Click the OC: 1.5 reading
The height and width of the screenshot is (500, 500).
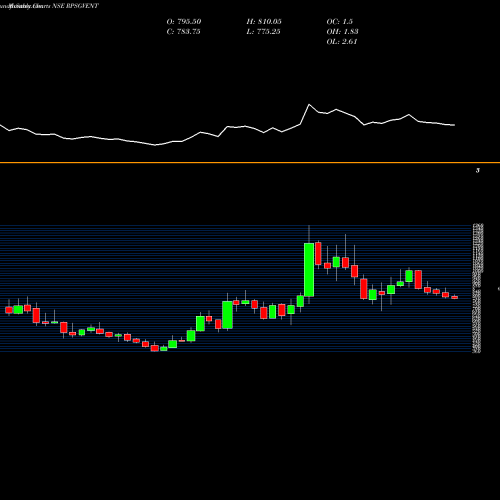click(x=339, y=22)
